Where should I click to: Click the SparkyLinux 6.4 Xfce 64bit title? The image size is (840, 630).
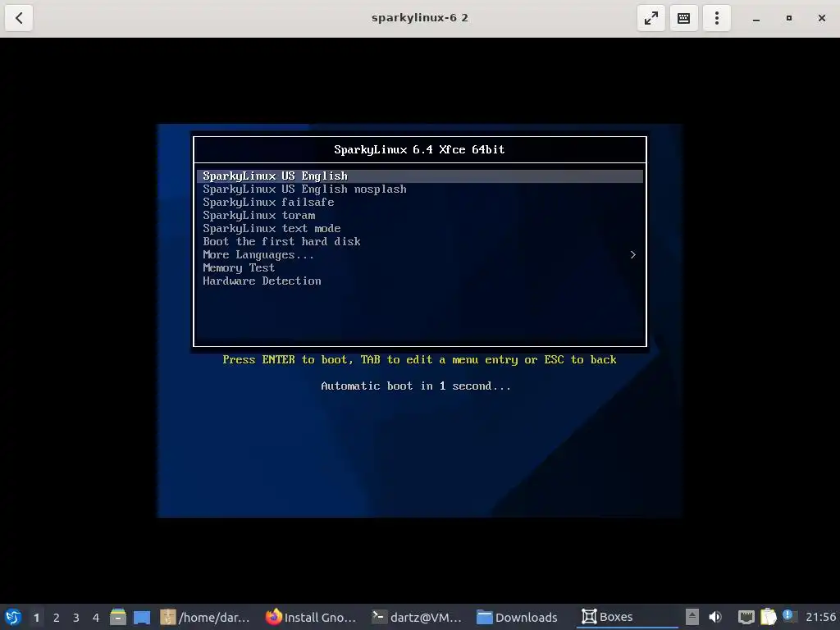pos(419,149)
